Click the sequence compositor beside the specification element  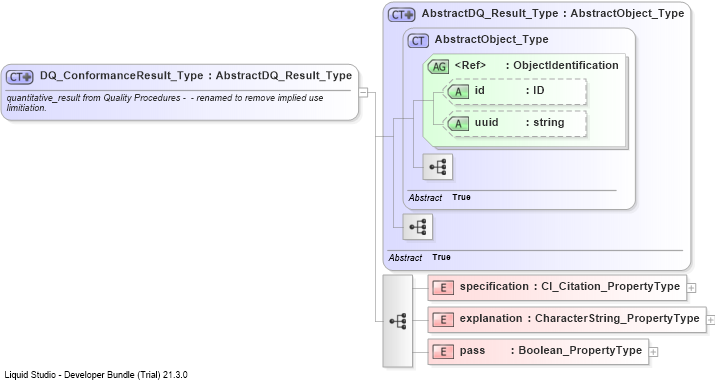(x=398, y=321)
